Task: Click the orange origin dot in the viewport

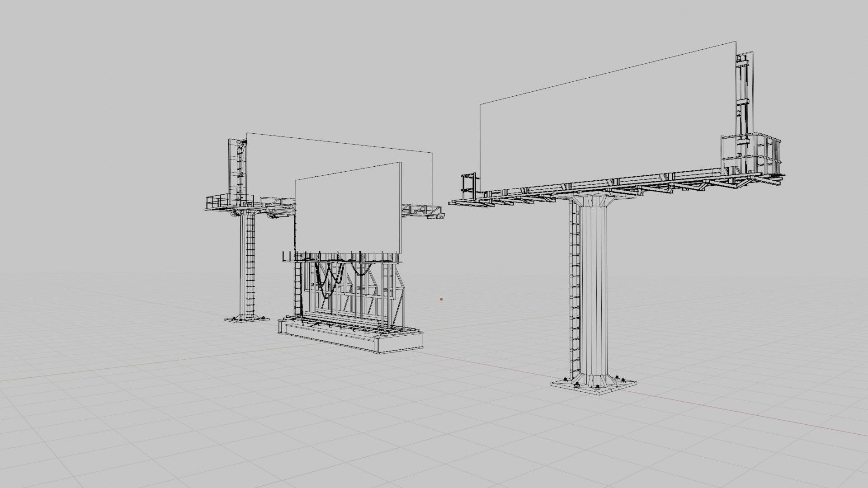Action: (x=441, y=299)
